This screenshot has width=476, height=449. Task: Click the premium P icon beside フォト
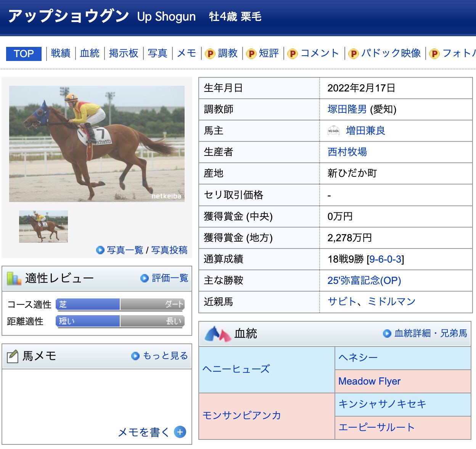(434, 54)
